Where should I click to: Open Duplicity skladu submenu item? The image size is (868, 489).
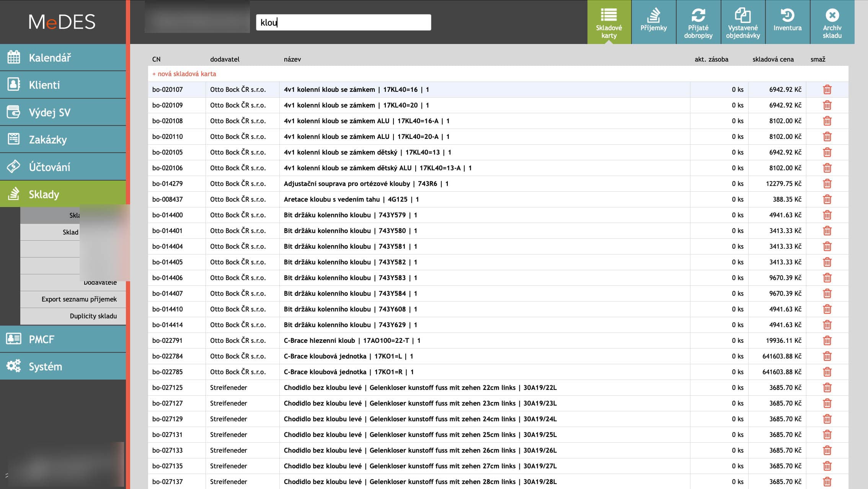(93, 316)
